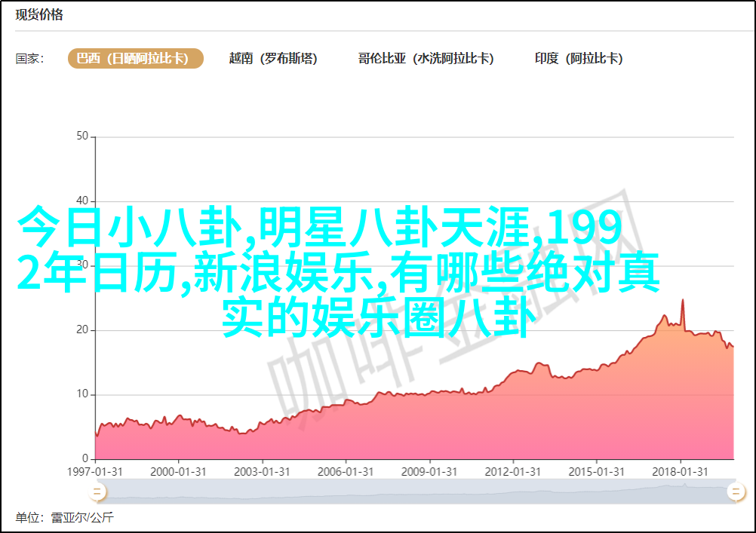Click the 2009-01-31 x-axis label
This screenshot has height=533, width=756.
point(429,472)
